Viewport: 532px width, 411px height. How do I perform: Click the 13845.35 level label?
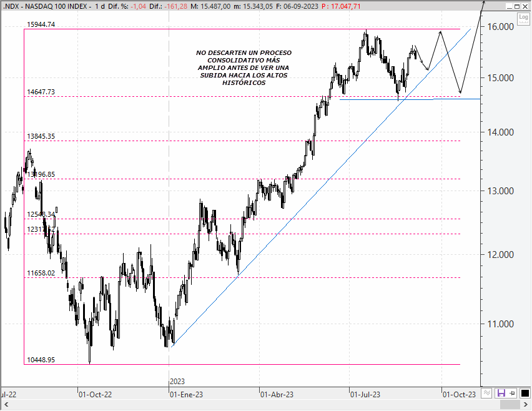click(41, 136)
